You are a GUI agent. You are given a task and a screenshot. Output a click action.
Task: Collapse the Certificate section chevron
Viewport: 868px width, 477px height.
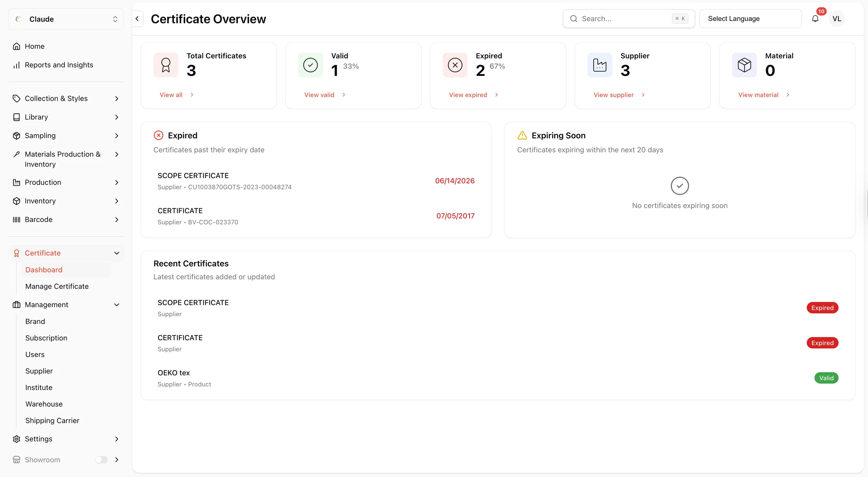pyautogui.click(x=116, y=253)
